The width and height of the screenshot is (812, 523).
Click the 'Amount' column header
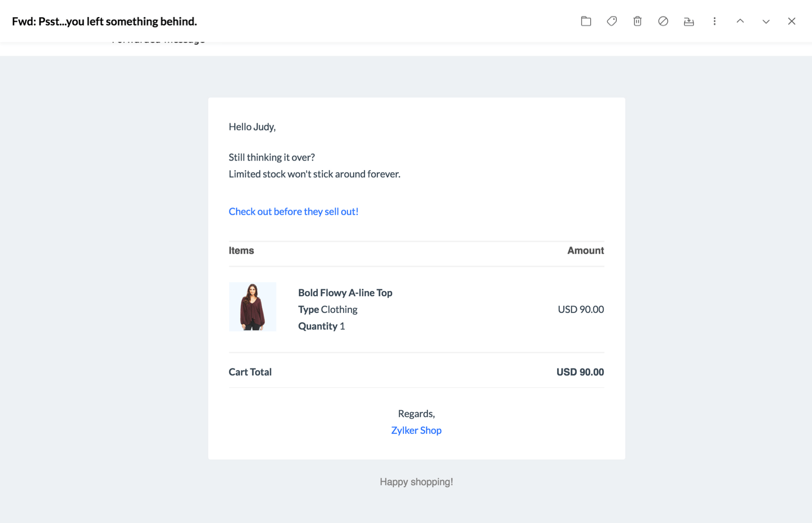[x=585, y=251]
